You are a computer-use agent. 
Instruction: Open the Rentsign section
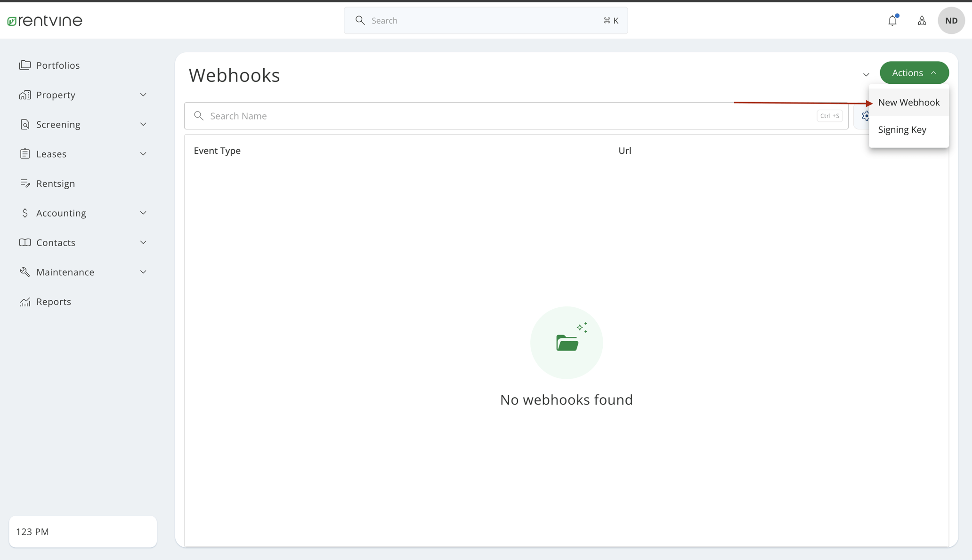(x=56, y=183)
